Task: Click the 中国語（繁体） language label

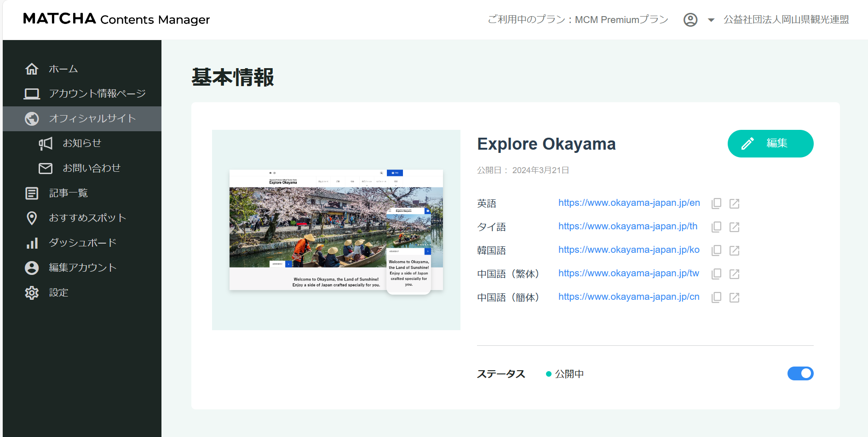Action: (508, 274)
